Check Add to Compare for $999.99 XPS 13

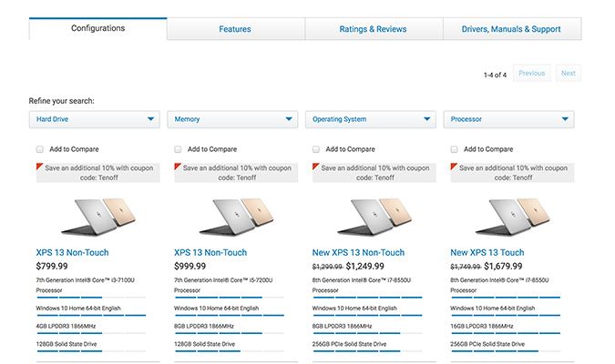point(178,149)
